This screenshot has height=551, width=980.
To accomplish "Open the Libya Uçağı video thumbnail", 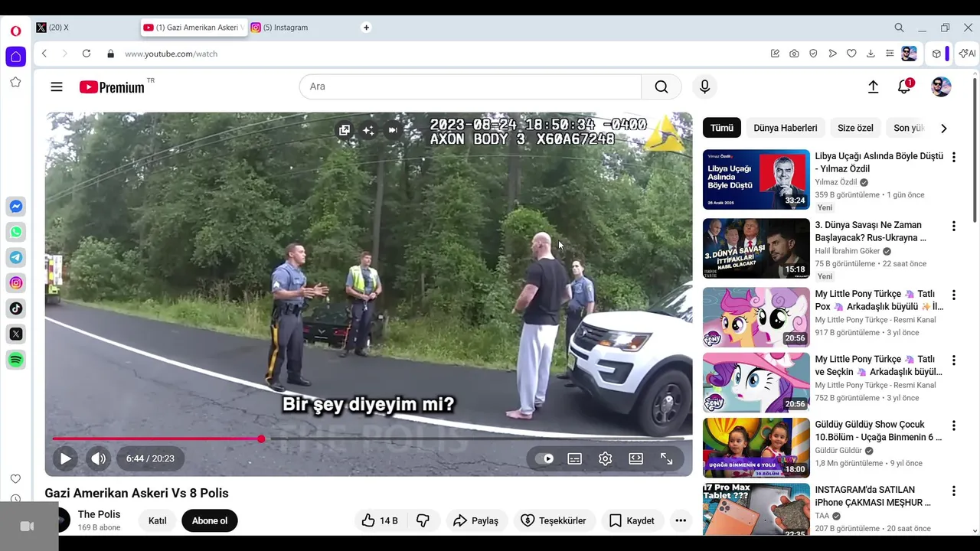I will coord(756,179).
